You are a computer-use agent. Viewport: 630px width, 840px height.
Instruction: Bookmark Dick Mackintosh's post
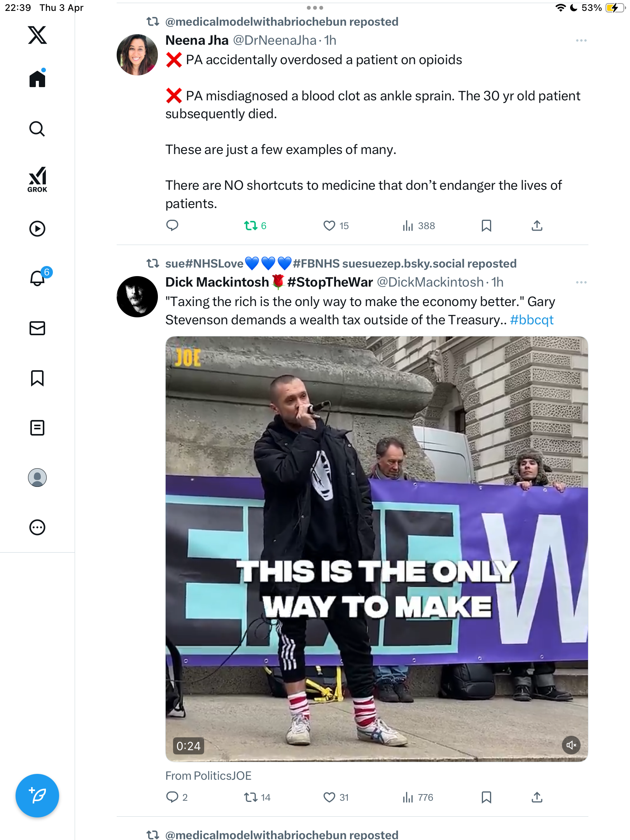[x=486, y=797]
